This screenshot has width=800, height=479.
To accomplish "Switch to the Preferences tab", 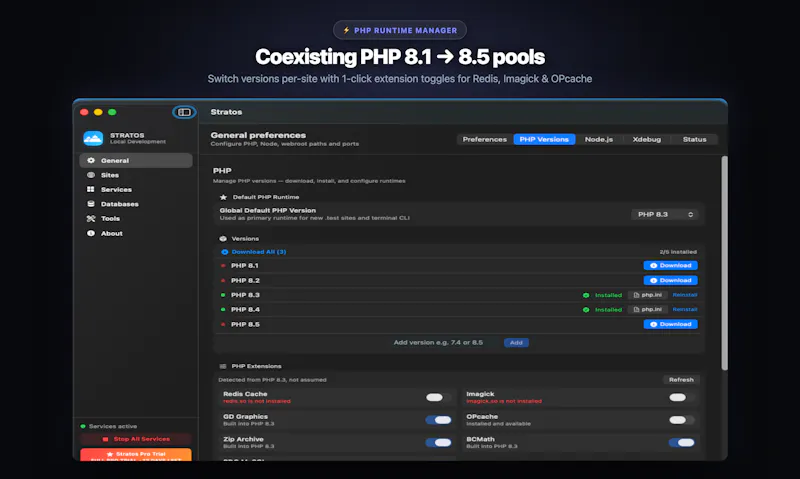I will 485,139.
